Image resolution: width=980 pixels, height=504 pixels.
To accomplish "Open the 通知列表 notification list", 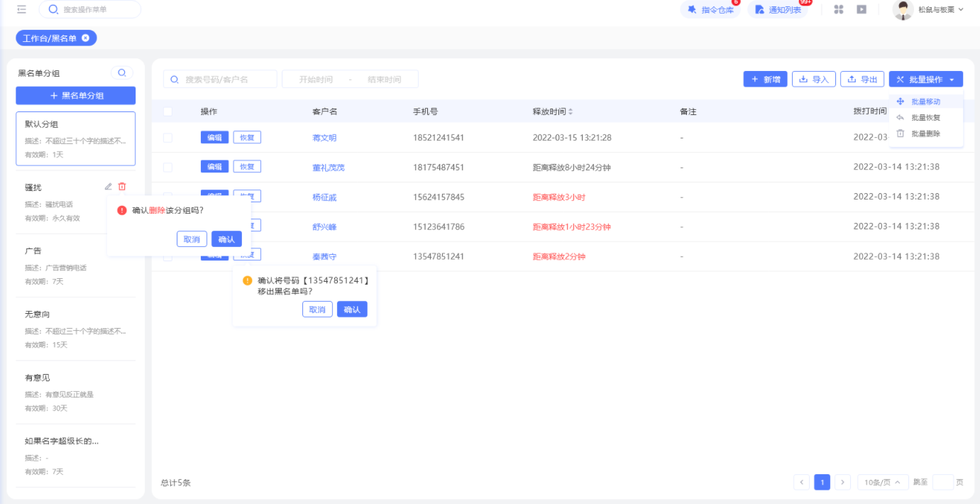I will pos(778,9).
